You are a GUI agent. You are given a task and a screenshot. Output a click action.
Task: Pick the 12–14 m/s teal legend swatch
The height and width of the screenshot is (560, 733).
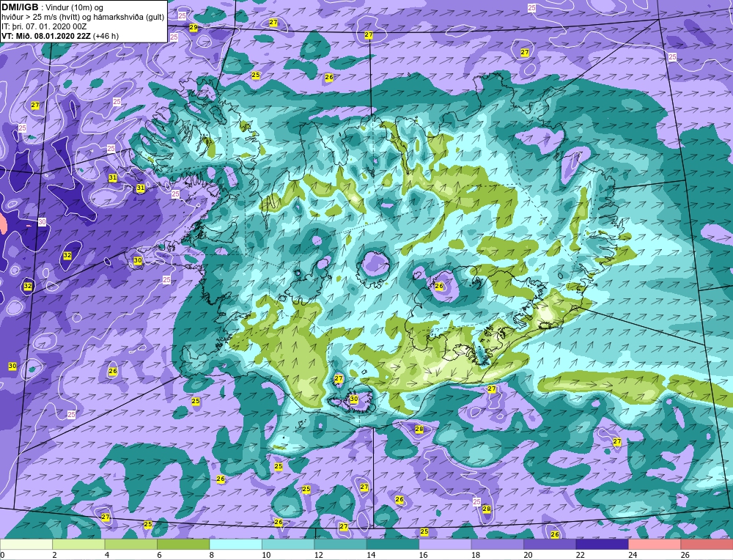(340, 544)
